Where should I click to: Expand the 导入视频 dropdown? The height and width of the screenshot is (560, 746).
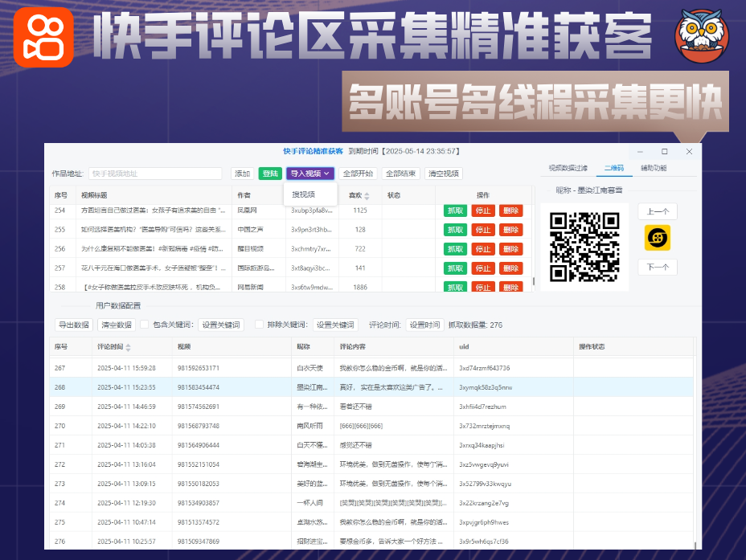pos(310,174)
